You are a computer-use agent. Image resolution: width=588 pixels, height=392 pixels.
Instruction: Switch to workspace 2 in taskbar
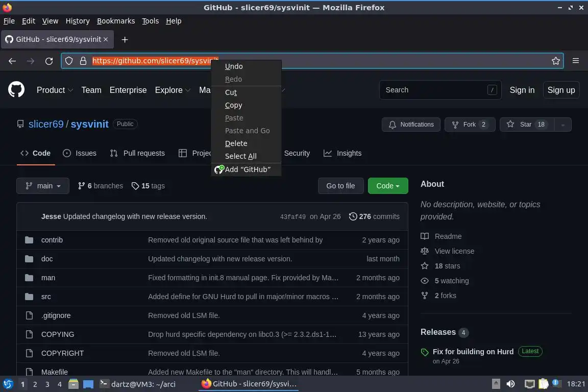35,384
